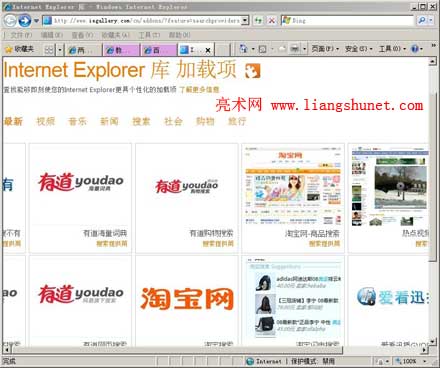Click the magnifier search button

tap(421, 21)
